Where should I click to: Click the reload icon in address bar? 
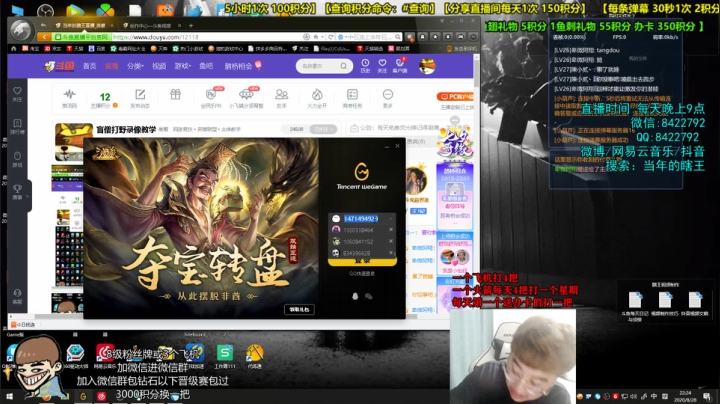(x=330, y=37)
